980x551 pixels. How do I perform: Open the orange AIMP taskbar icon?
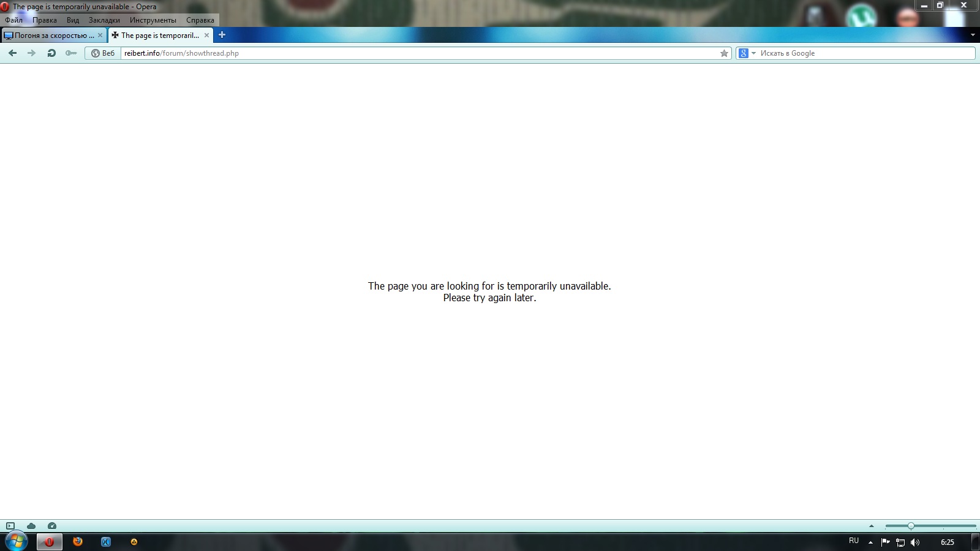(134, 542)
